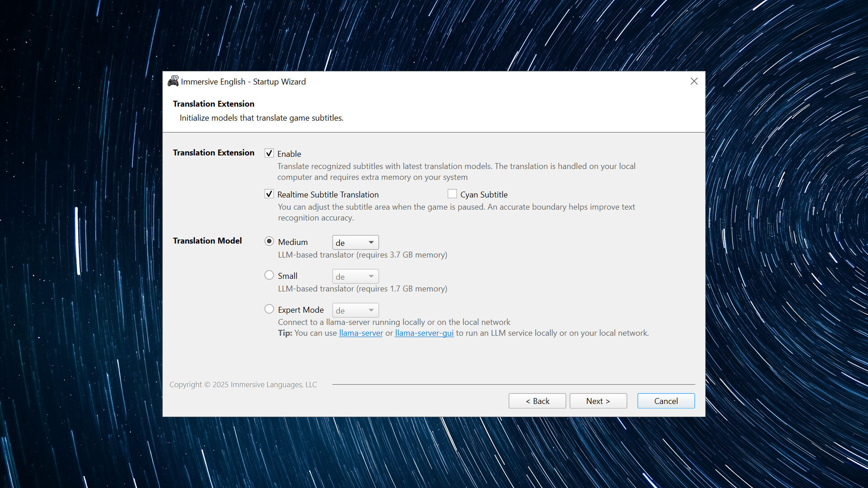Screen dimensions: 868x488
Task: Click the 'Immersive English - Startup Wizard' title
Action: coord(243,82)
